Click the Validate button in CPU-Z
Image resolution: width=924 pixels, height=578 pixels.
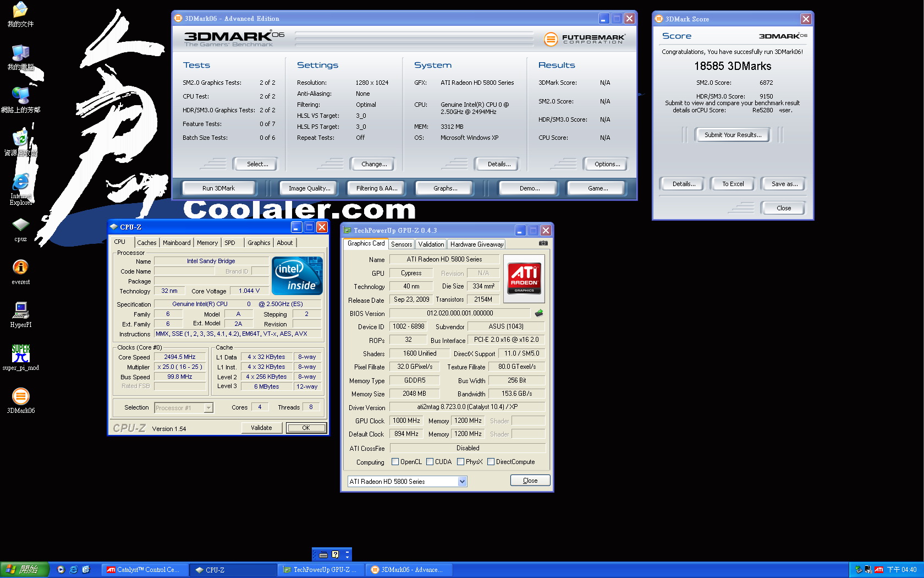click(x=261, y=428)
